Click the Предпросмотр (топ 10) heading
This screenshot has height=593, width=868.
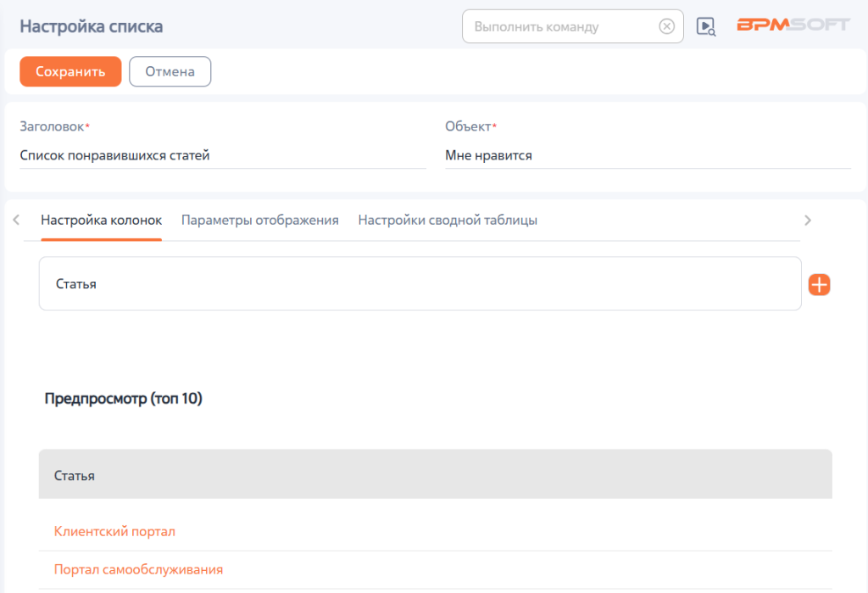click(124, 399)
